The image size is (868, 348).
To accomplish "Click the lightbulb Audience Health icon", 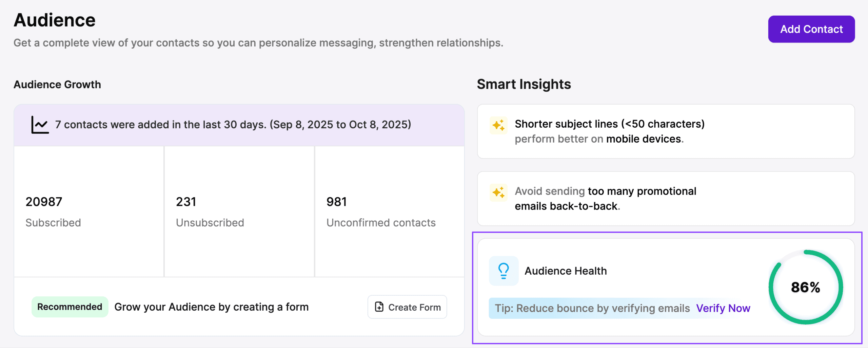I will click(504, 271).
